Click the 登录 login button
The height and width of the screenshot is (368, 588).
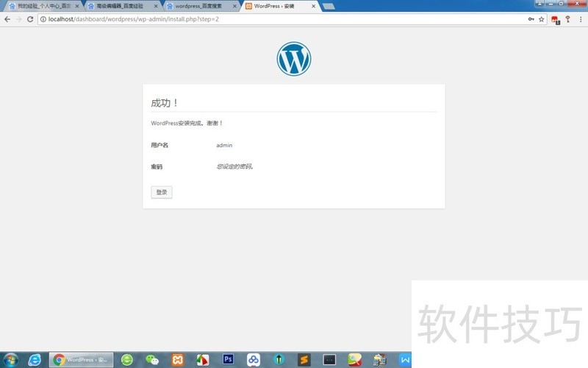pyautogui.click(x=161, y=192)
